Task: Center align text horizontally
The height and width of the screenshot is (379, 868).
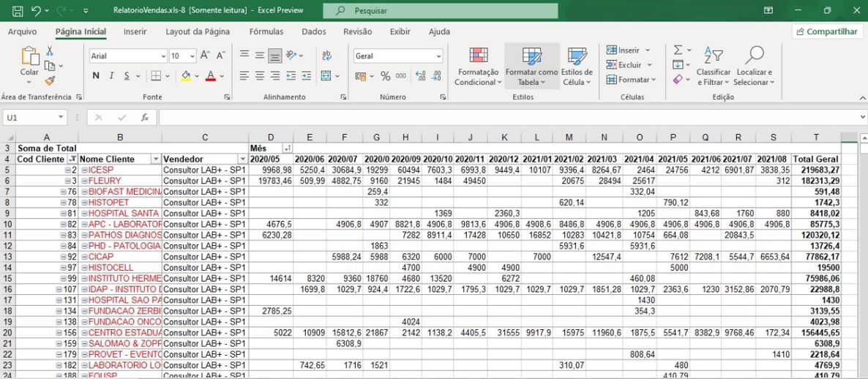Action: tap(259, 76)
